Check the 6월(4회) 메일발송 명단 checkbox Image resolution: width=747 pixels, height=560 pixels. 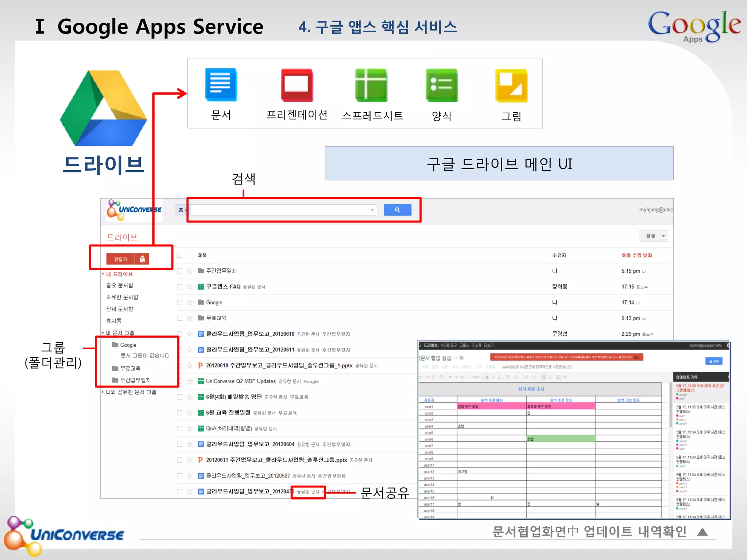click(179, 397)
